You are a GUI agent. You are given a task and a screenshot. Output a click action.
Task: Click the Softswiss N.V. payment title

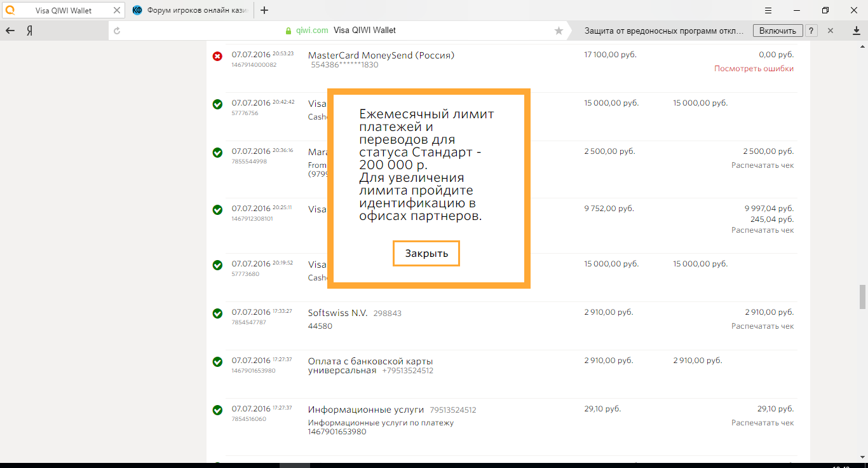tap(338, 313)
